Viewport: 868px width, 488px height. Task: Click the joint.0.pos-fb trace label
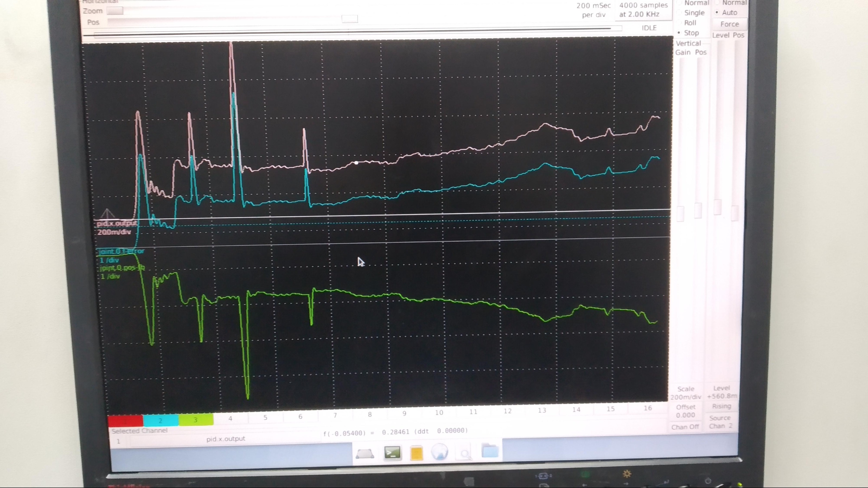pyautogui.click(x=122, y=268)
